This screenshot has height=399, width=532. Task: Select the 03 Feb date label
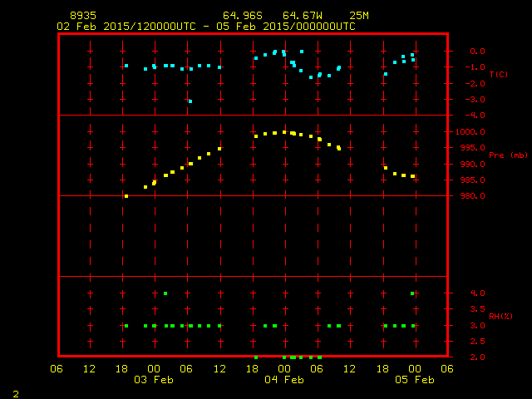(154, 379)
